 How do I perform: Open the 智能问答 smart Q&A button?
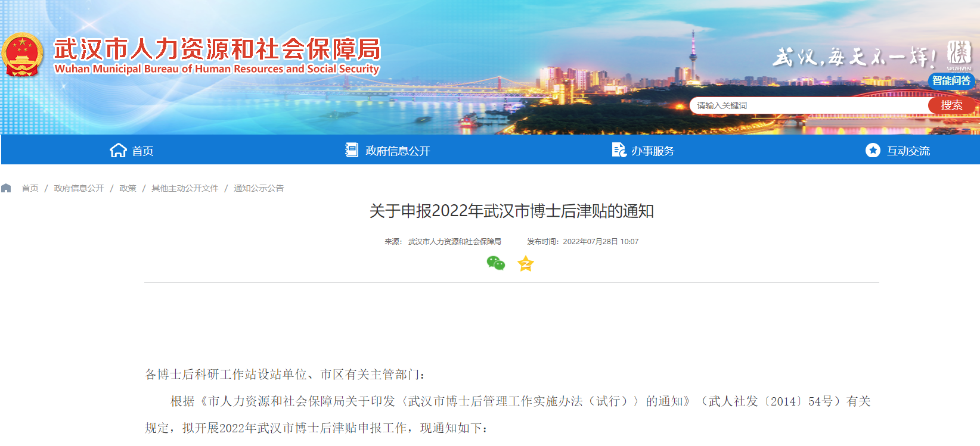click(x=951, y=80)
